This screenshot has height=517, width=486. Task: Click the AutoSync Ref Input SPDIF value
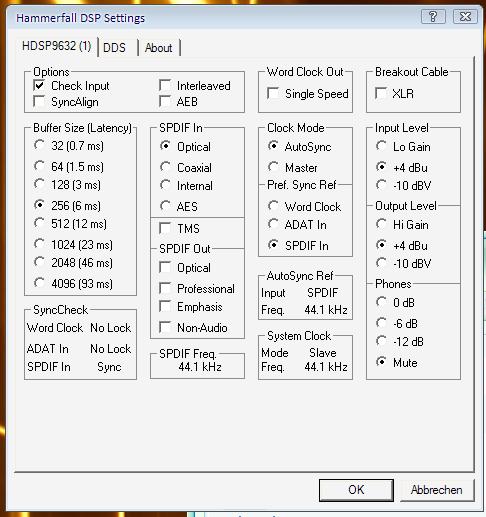click(322, 293)
